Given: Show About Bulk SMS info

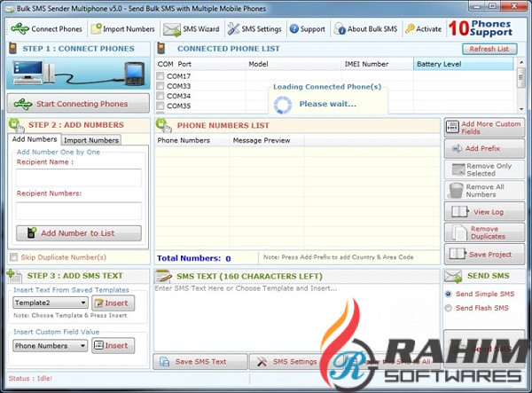Looking at the screenshot, I should pos(365,29).
